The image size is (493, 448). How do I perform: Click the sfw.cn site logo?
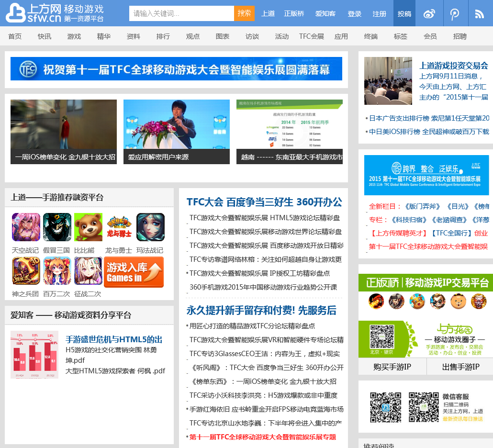pyautogui.click(x=55, y=13)
